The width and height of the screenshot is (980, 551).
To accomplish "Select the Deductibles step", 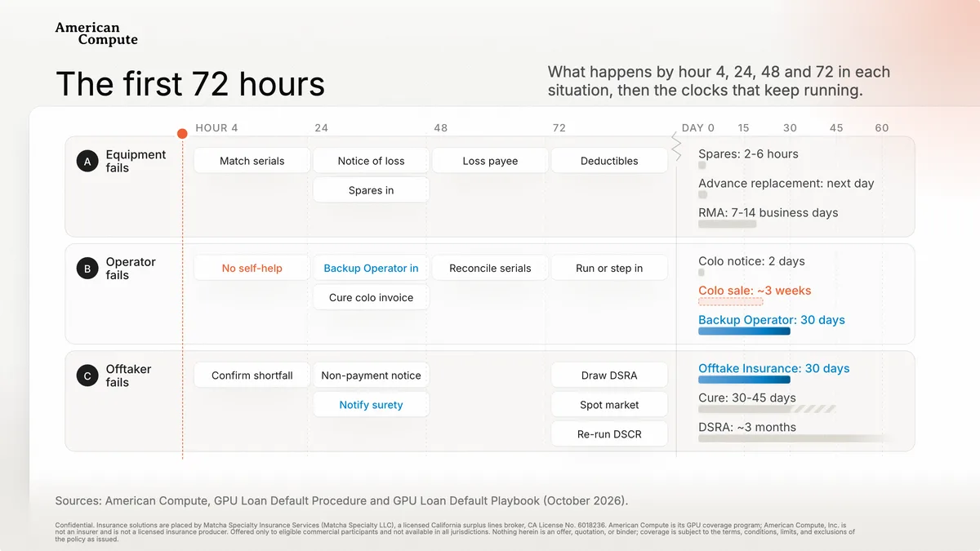I will (609, 161).
